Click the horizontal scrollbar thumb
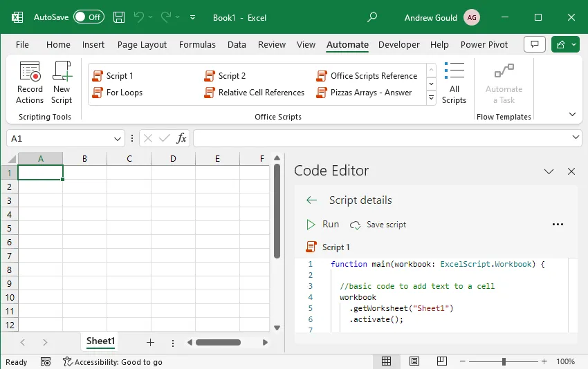The image size is (588, 369). tap(218, 343)
